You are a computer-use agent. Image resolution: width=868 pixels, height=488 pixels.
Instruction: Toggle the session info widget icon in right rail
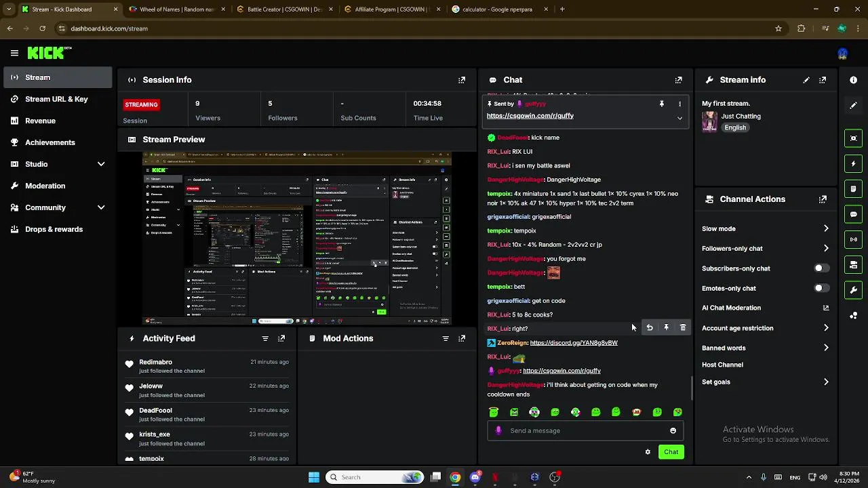(853, 138)
